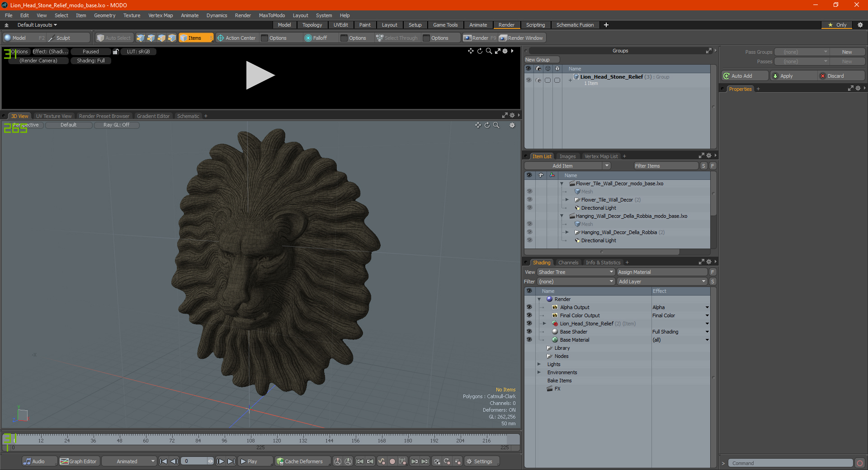This screenshot has height=470, width=868.
Task: Open Add Item dropdown
Action: (567, 166)
